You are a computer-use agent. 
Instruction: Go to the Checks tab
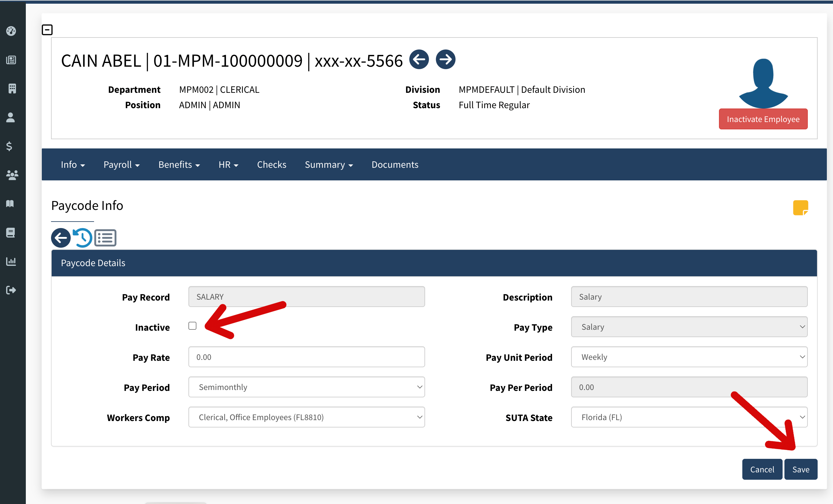click(271, 165)
